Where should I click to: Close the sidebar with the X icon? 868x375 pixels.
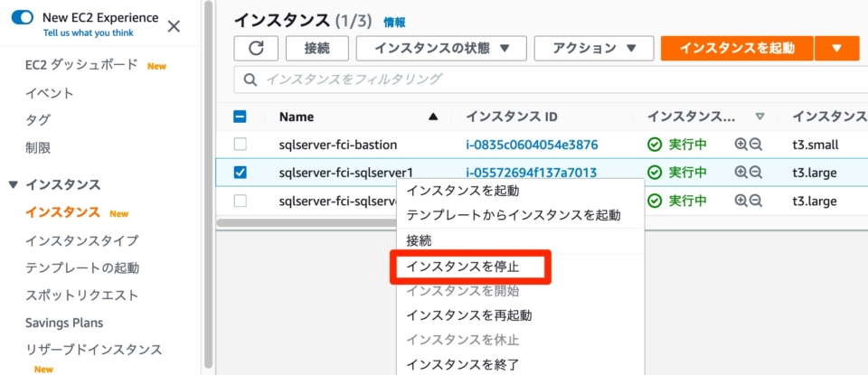(x=174, y=26)
